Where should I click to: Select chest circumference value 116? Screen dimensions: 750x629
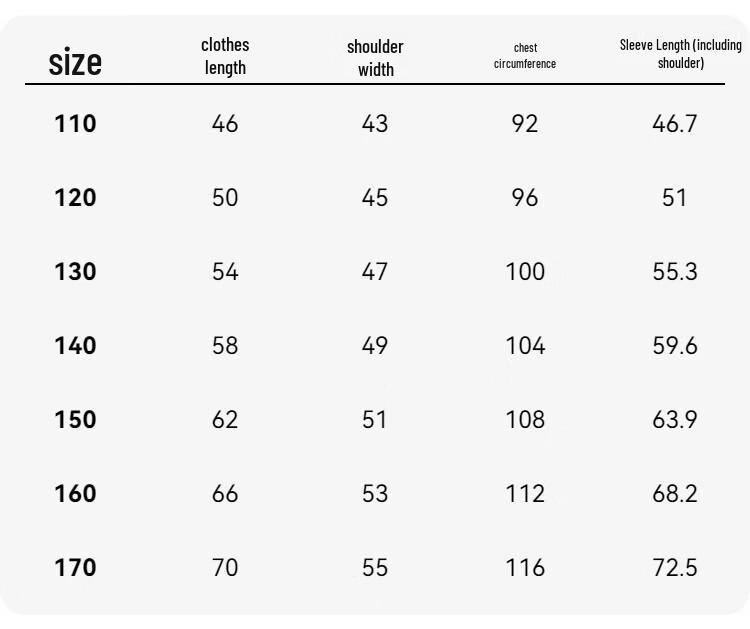click(525, 568)
